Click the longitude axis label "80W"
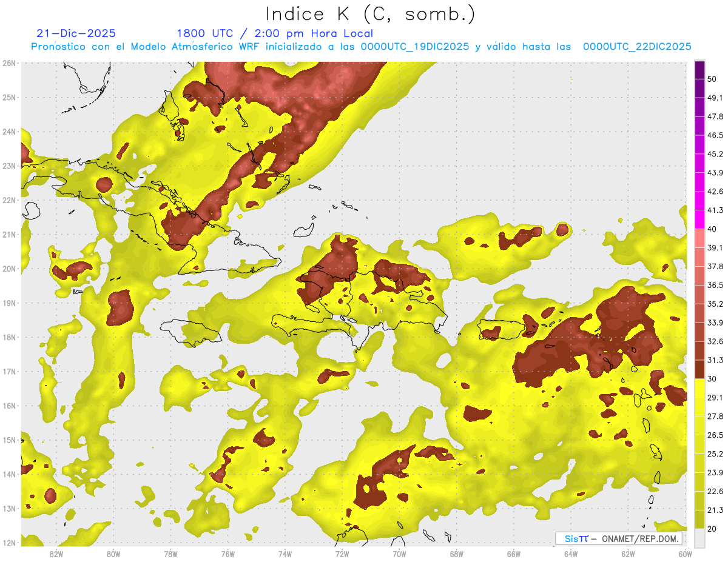The width and height of the screenshot is (728, 562). point(113,554)
